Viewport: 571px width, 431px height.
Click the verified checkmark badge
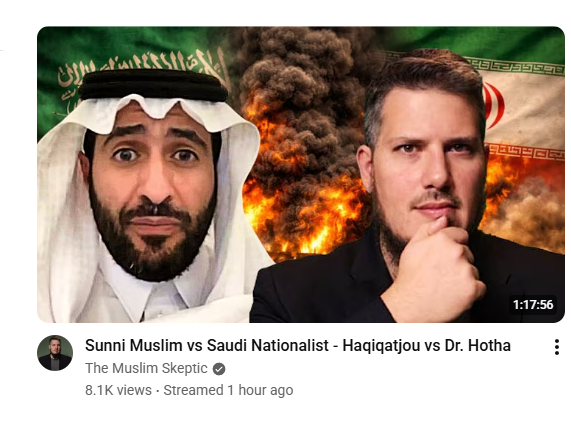pyautogui.click(x=219, y=369)
